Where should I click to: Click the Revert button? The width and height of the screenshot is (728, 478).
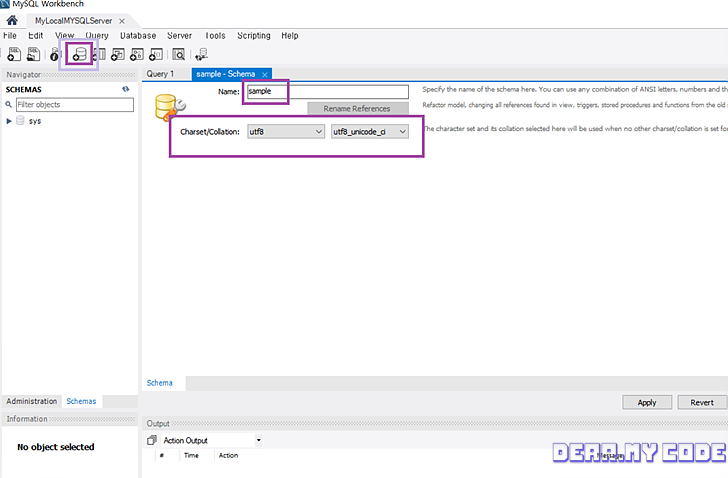tap(702, 402)
